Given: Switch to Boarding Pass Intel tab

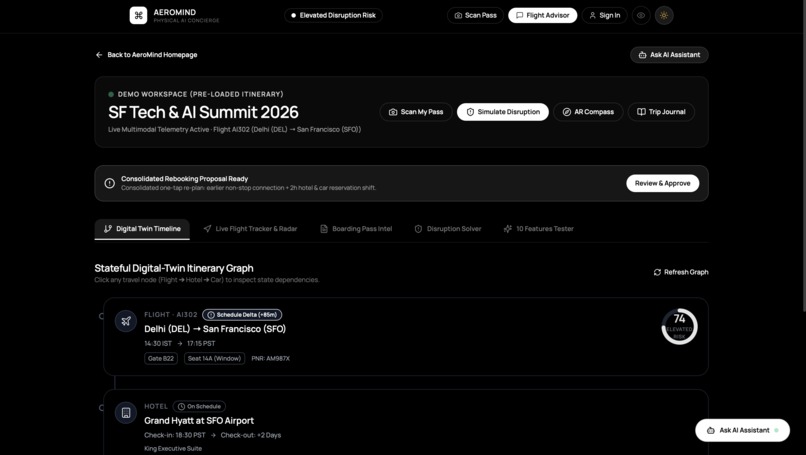Looking at the screenshot, I should pyautogui.click(x=356, y=229).
